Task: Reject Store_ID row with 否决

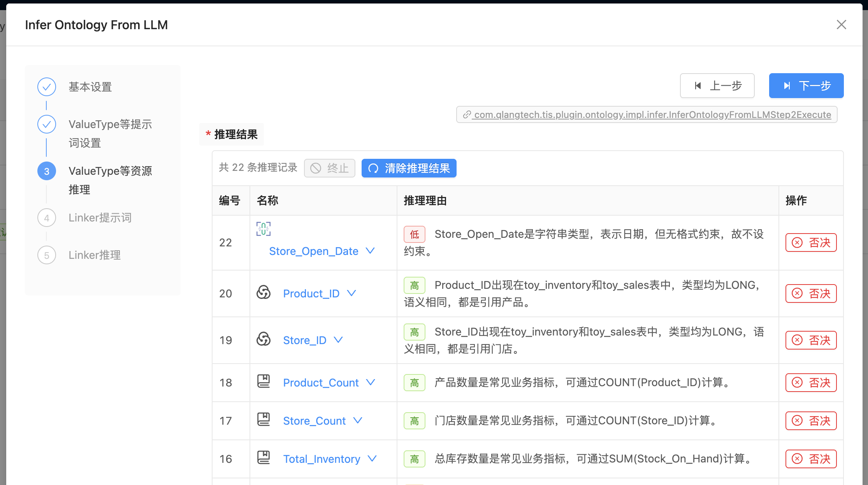Action: coord(811,340)
